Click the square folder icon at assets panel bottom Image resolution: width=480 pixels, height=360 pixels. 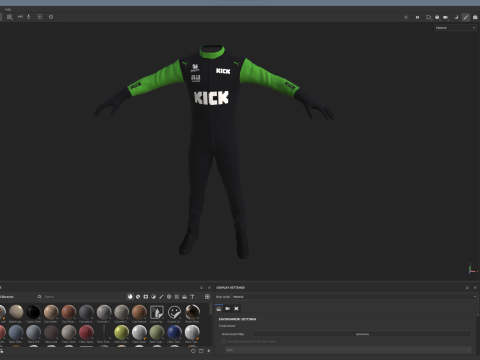coord(201,351)
